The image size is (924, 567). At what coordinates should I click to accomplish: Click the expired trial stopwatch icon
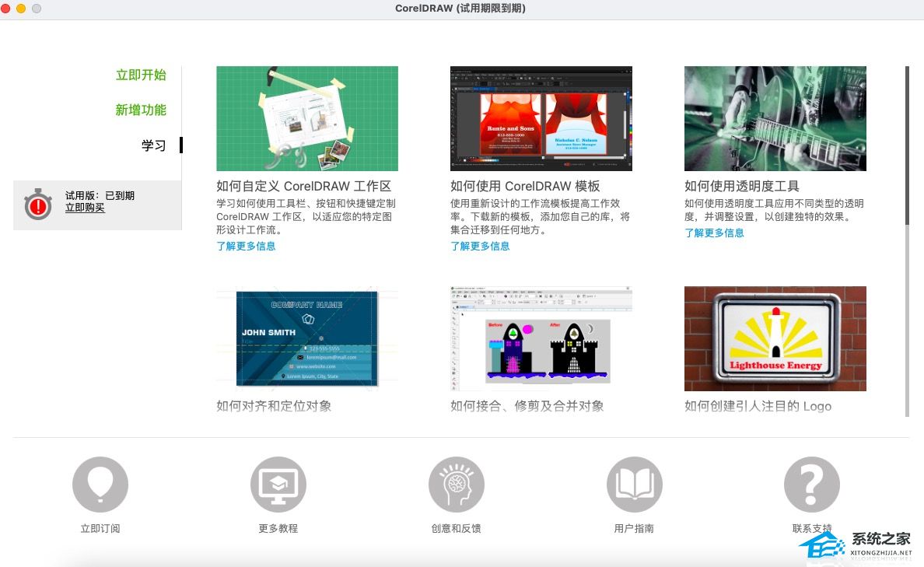[38, 205]
